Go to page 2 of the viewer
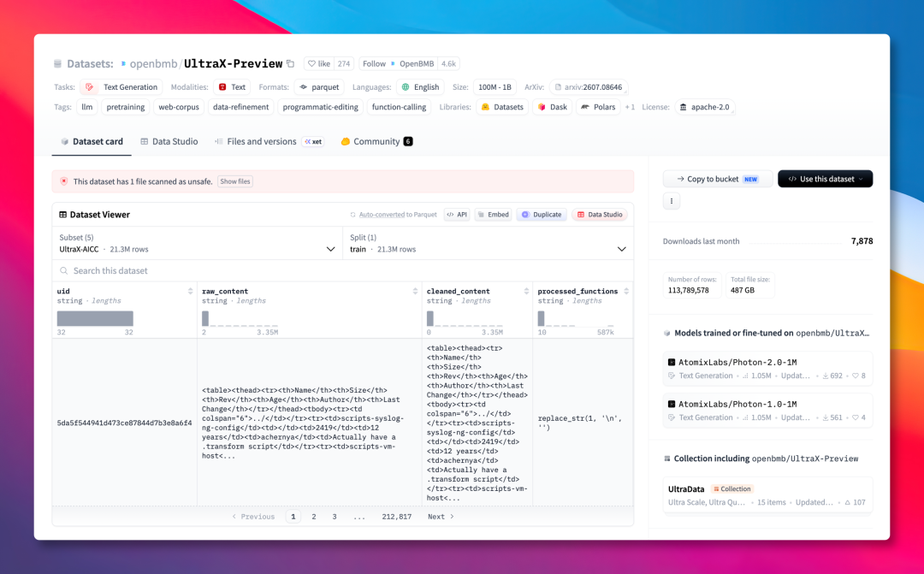Screen dimensions: 924x574 pos(314,517)
